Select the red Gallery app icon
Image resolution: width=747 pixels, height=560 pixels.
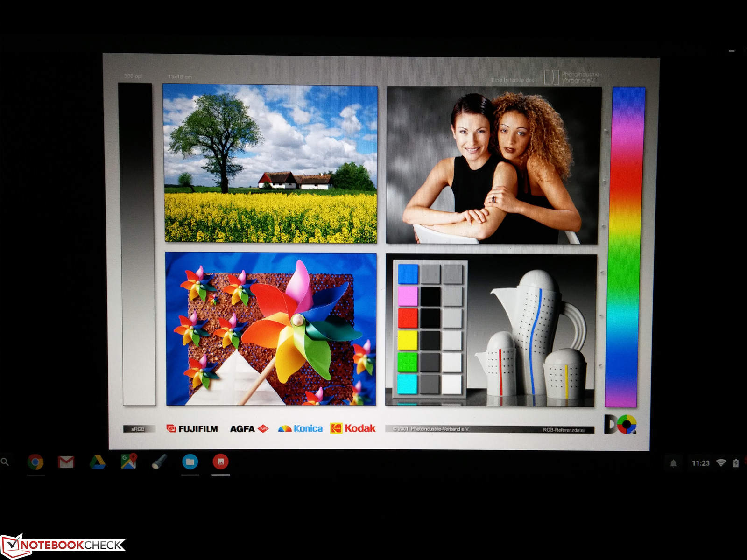(221, 462)
